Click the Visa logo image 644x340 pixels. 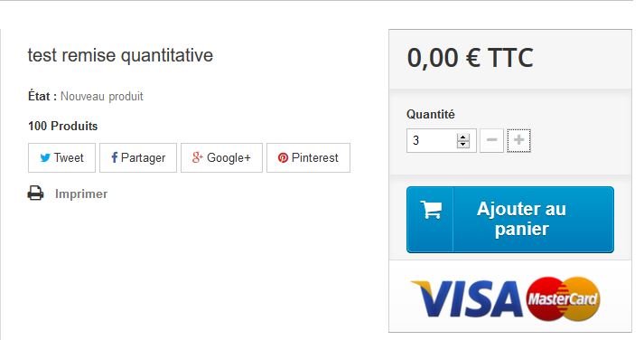click(x=468, y=299)
